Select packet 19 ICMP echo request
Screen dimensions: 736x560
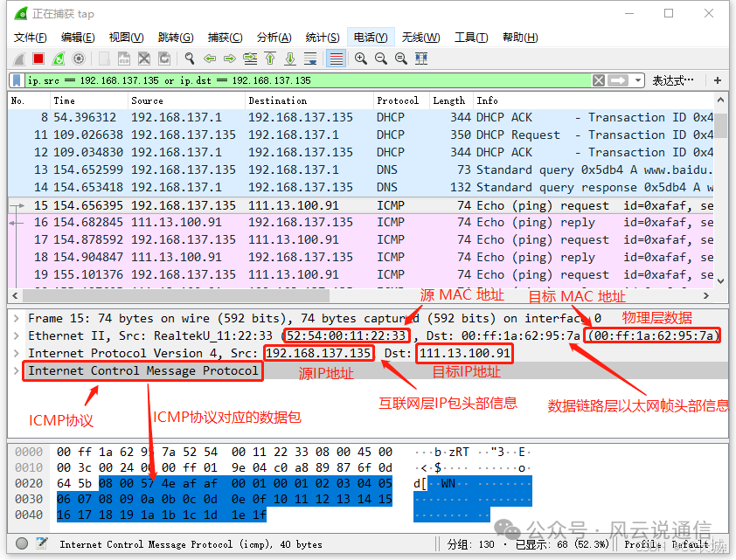tap(360, 275)
